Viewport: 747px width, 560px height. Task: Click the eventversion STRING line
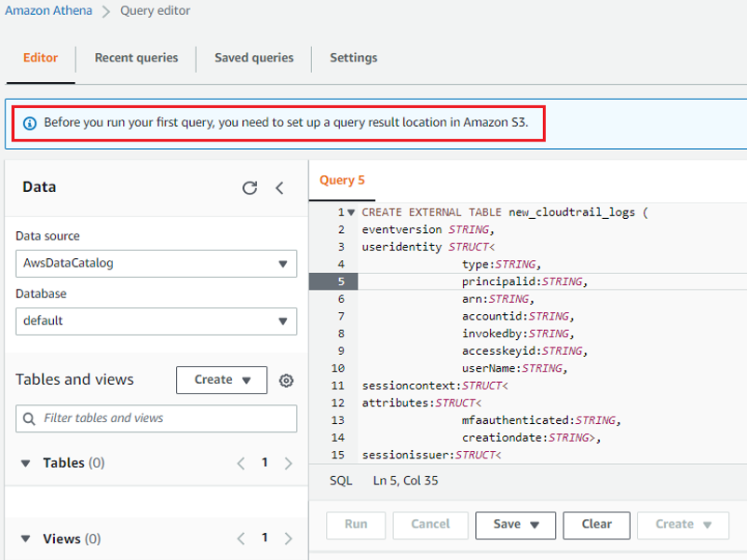[x=428, y=230]
